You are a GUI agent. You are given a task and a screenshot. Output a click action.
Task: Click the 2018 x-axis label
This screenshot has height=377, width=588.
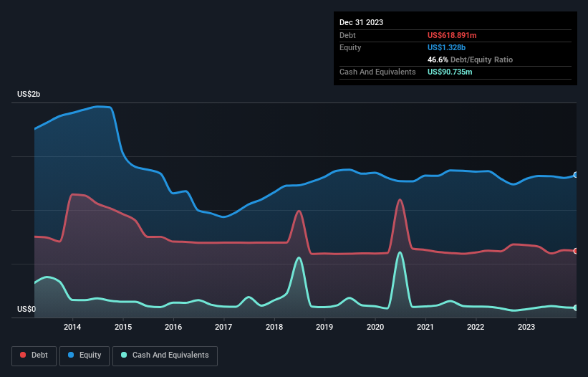(274, 327)
